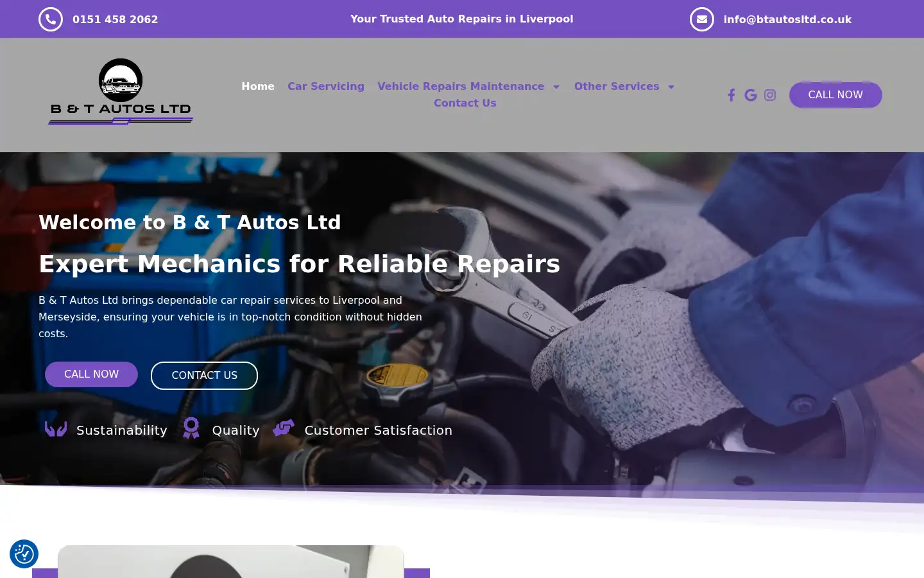The height and width of the screenshot is (578, 924).
Task: Open the Facebook social icon
Action: coord(731,95)
